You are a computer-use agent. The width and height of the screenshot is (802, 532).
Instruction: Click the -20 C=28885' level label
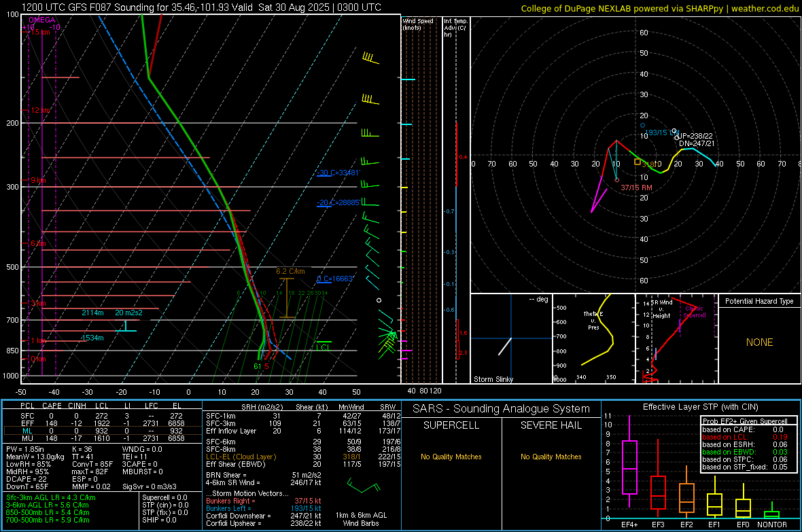coord(338,202)
